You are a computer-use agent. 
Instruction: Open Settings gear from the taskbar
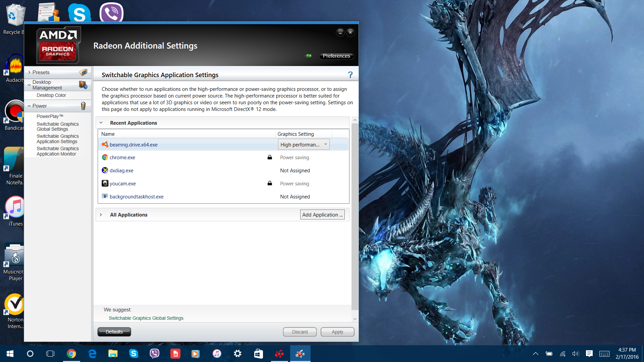pos(237,354)
